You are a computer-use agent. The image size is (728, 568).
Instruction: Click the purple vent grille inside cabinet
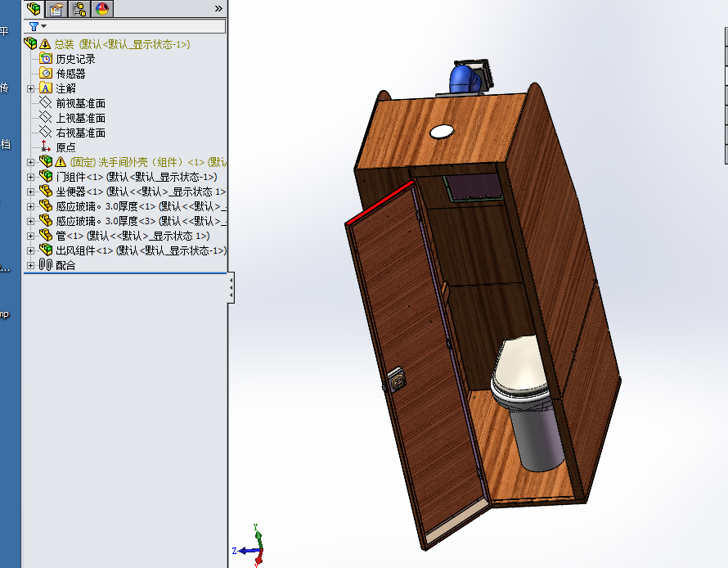(476, 187)
